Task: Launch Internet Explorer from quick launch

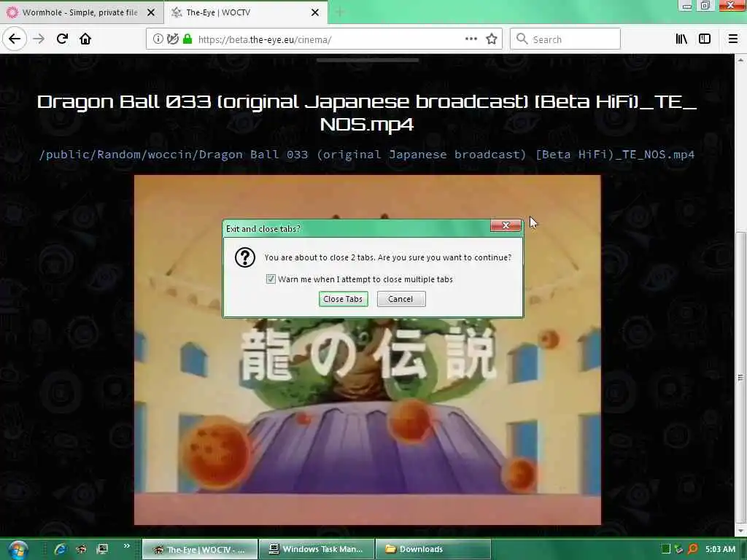Action: pos(61,549)
